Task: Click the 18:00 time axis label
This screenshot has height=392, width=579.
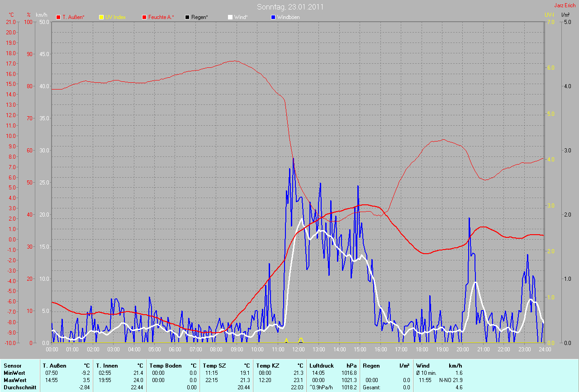Action: point(422,349)
